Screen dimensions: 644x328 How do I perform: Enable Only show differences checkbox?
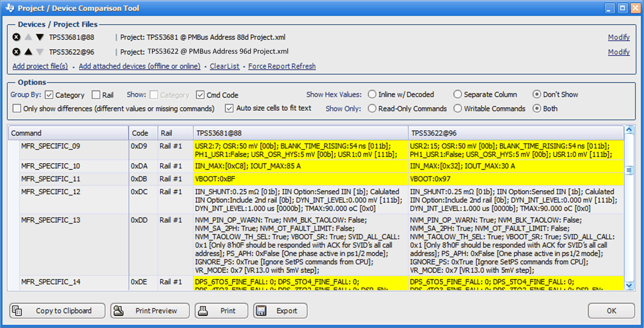click(x=17, y=109)
